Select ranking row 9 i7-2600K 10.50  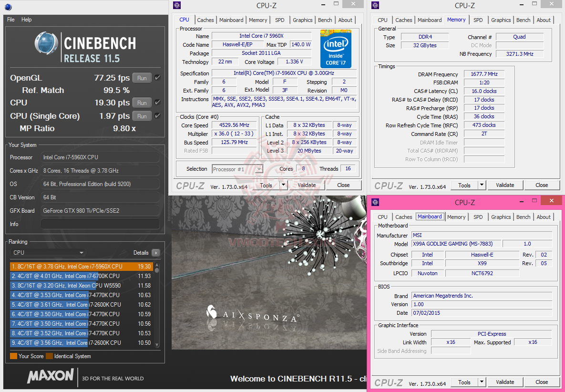(x=82, y=342)
